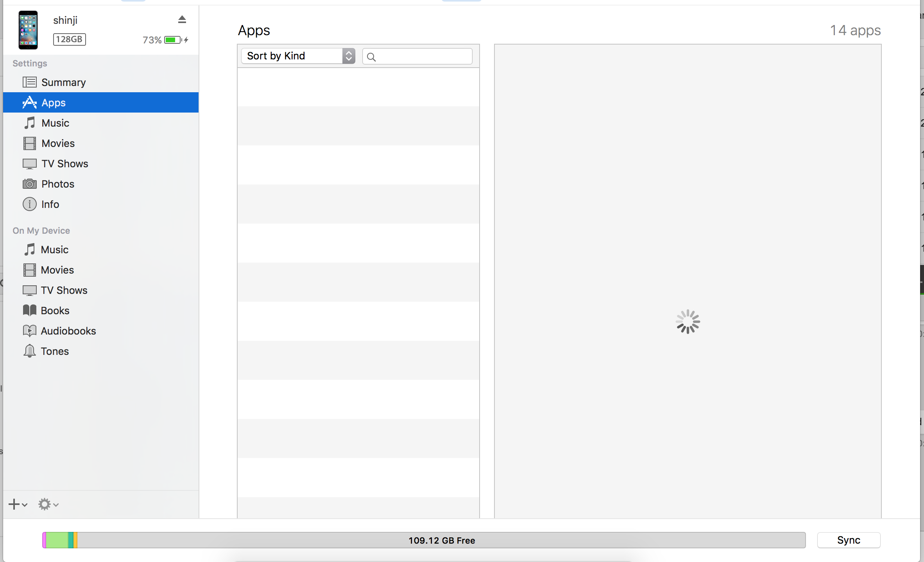Show Audiobooks on my device
This screenshot has width=924, height=562.
click(x=68, y=331)
